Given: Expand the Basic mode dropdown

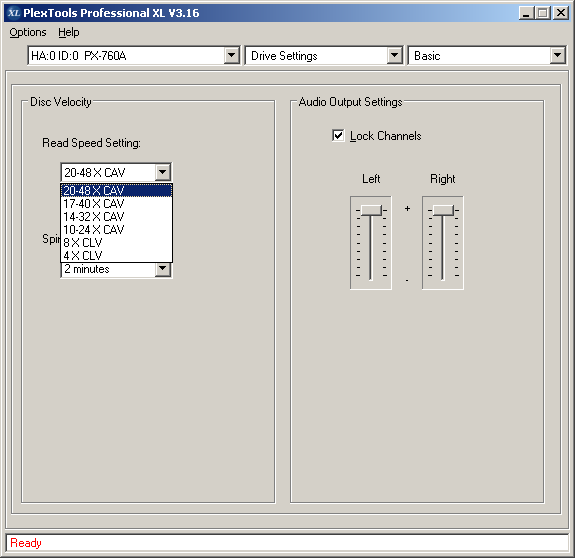Looking at the screenshot, I should pyautogui.click(x=557, y=55).
